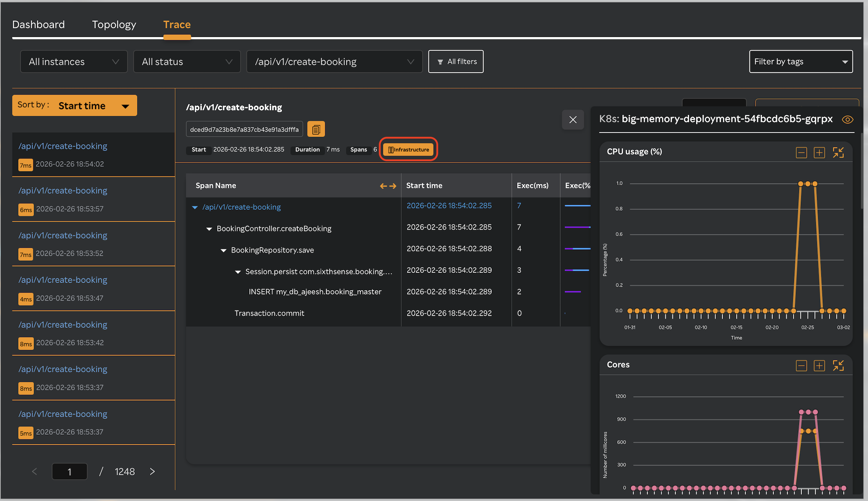
Task: Zoom out the Cores chart
Action: (x=801, y=365)
